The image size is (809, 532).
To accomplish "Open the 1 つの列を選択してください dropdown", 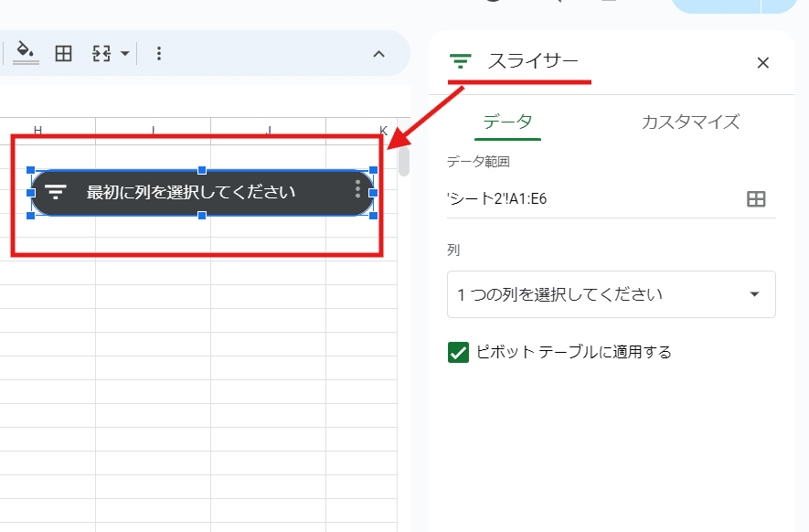I will tap(611, 294).
